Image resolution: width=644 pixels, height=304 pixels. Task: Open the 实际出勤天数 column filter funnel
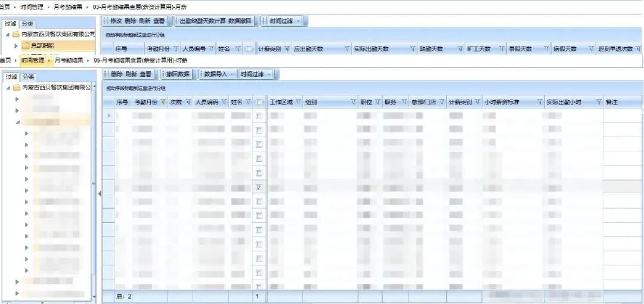tap(413, 49)
